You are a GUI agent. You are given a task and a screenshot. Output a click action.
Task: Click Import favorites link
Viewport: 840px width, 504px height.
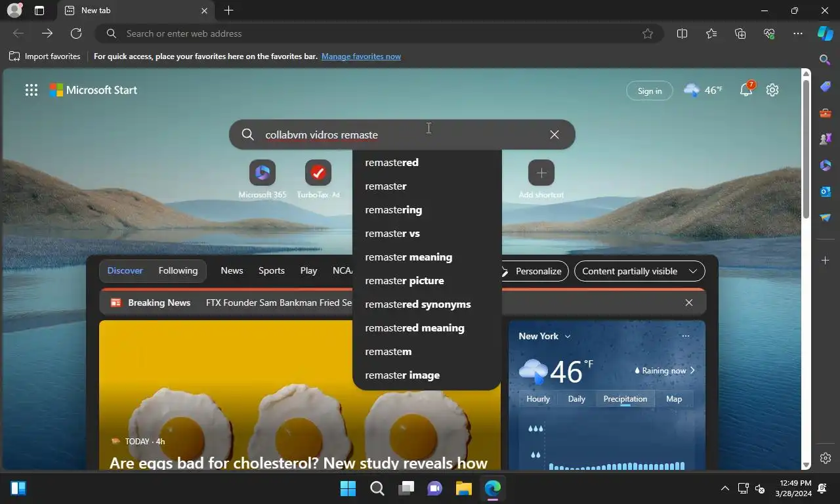click(x=45, y=56)
